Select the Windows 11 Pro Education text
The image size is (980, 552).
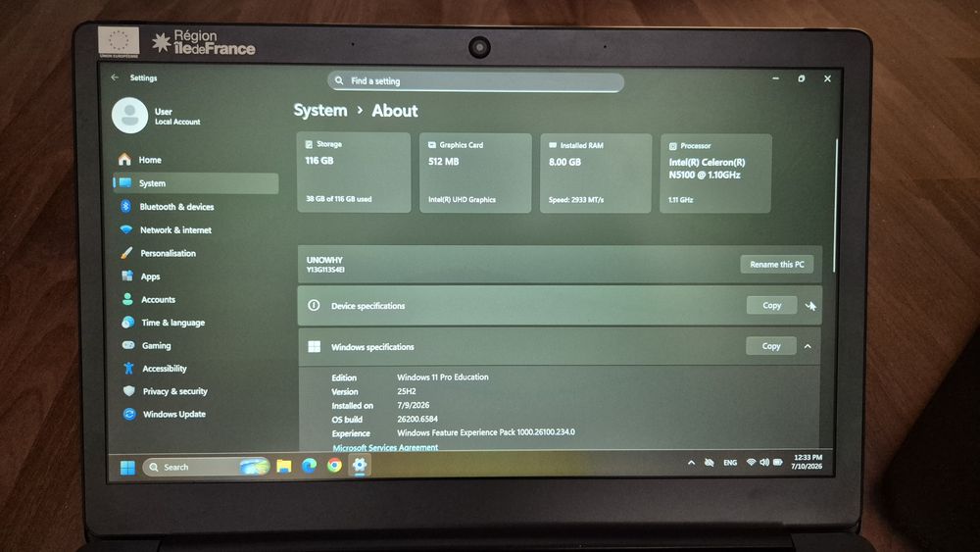[443, 376]
